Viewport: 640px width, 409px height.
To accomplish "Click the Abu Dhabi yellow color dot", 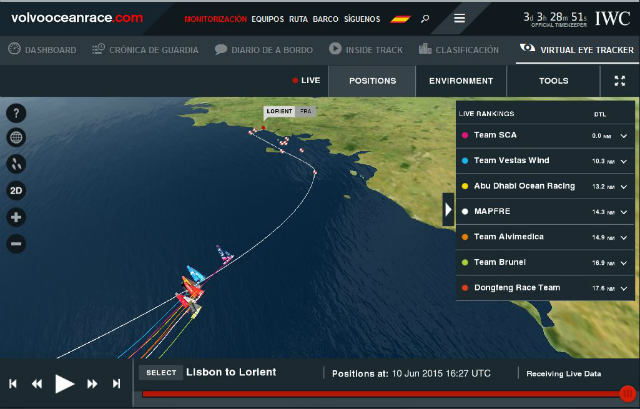I will pyautogui.click(x=464, y=186).
